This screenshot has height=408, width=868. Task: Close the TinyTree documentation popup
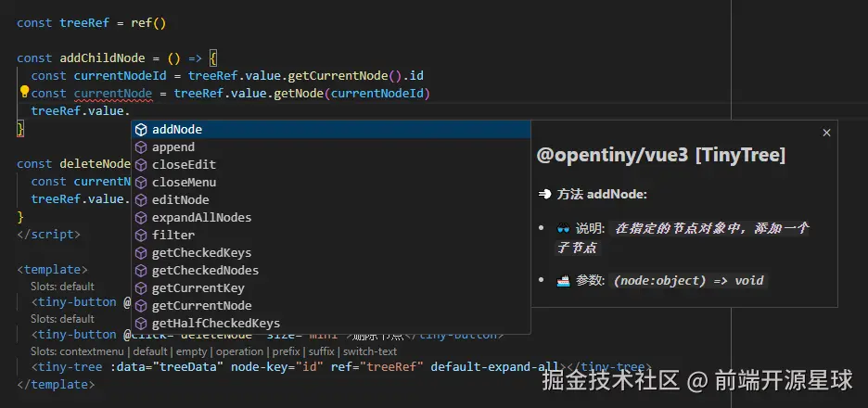point(826,133)
